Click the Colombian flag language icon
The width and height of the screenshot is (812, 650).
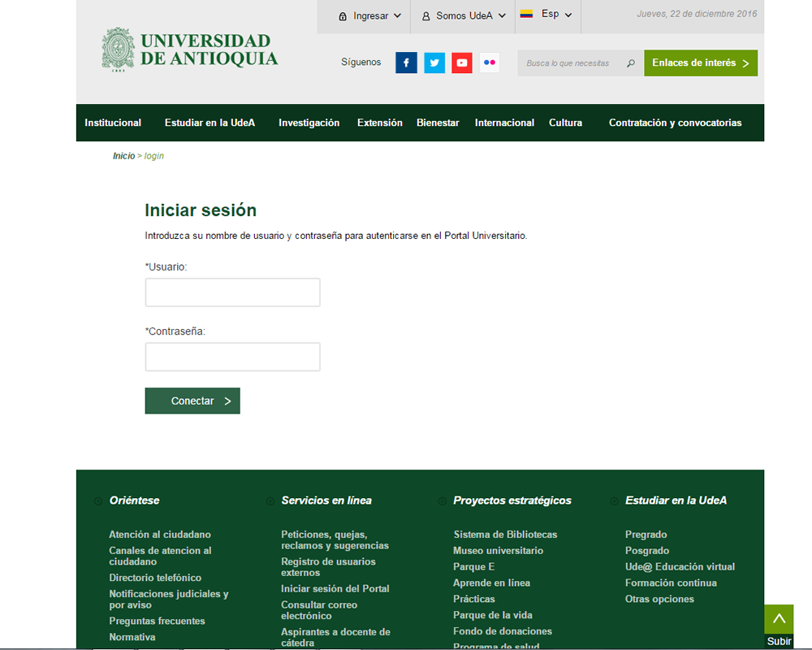[x=526, y=15]
